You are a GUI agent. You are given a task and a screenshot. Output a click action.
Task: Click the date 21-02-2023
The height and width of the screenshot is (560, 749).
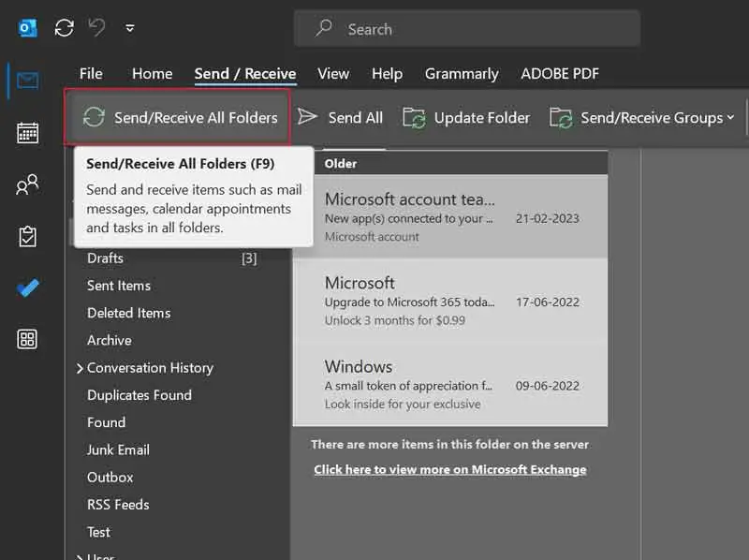[x=548, y=218]
